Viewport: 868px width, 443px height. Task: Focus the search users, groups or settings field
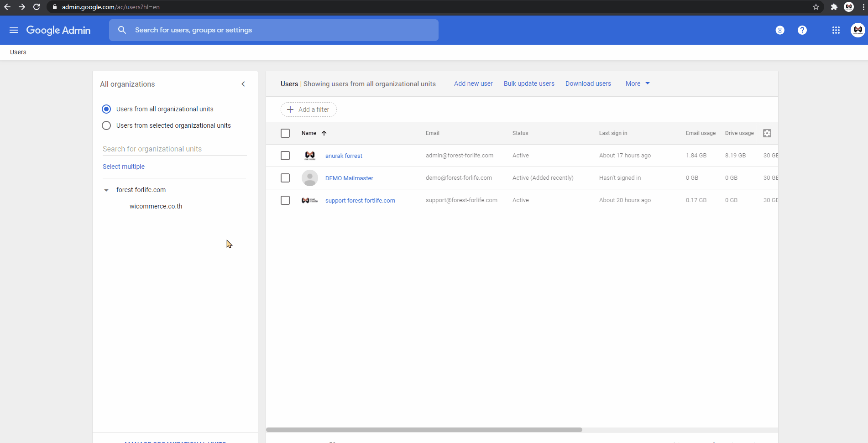tap(274, 30)
